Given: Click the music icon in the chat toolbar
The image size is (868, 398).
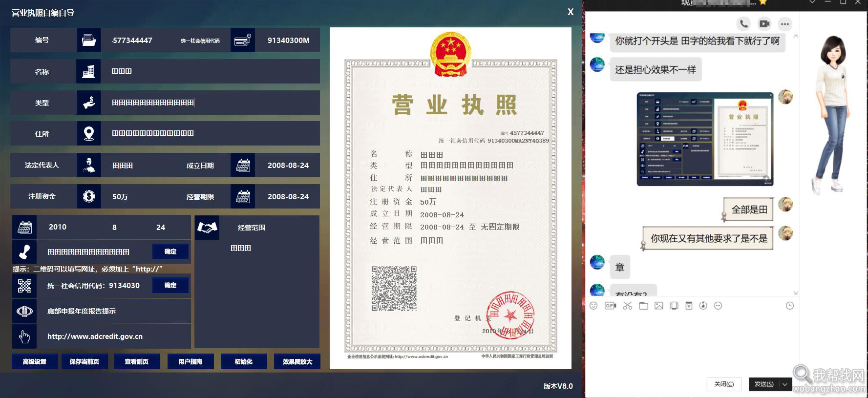Looking at the screenshot, I should (703, 306).
